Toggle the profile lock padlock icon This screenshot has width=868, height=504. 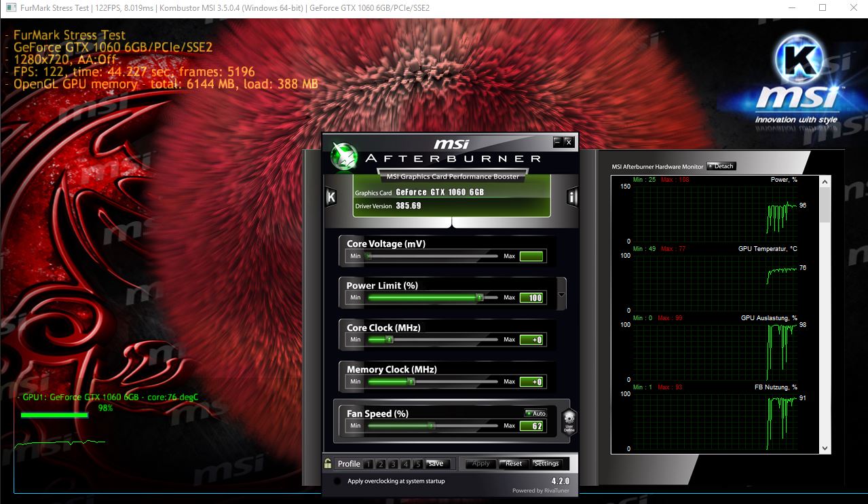(x=328, y=463)
